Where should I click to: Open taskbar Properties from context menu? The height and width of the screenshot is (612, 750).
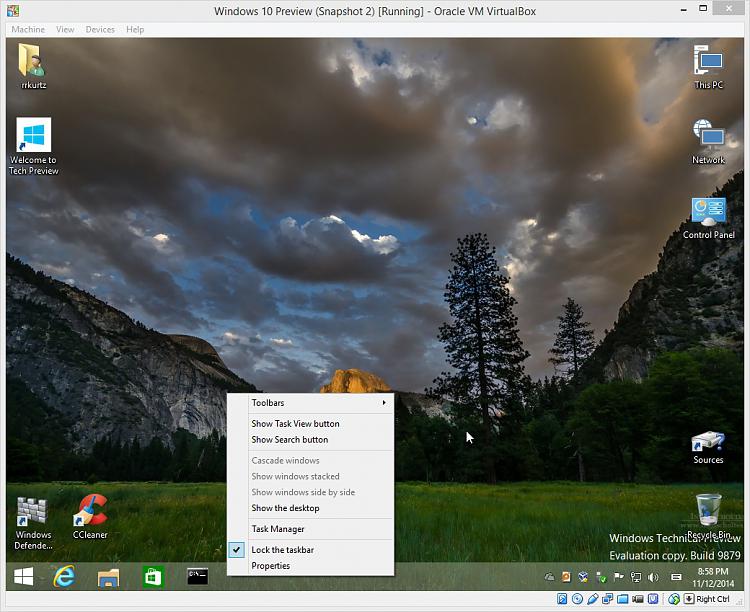coord(311,566)
